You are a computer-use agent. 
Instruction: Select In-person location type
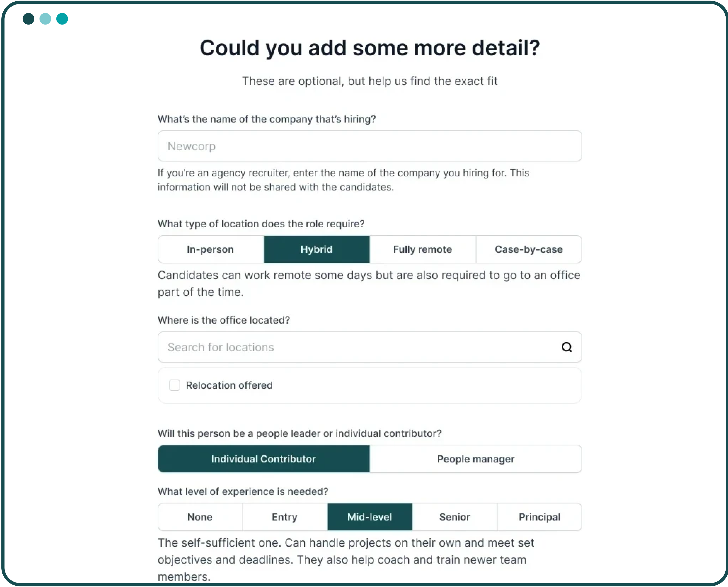pyautogui.click(x=211, y=249)
